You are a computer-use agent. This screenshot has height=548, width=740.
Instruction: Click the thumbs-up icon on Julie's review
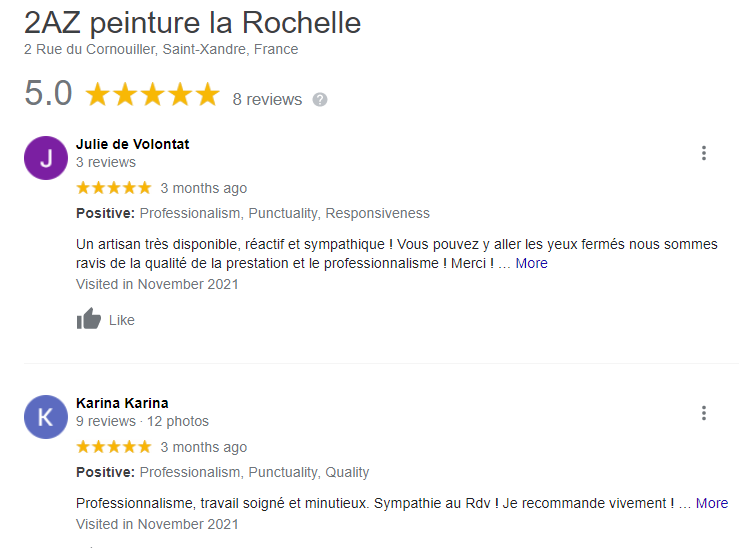[x=89, y=320]
